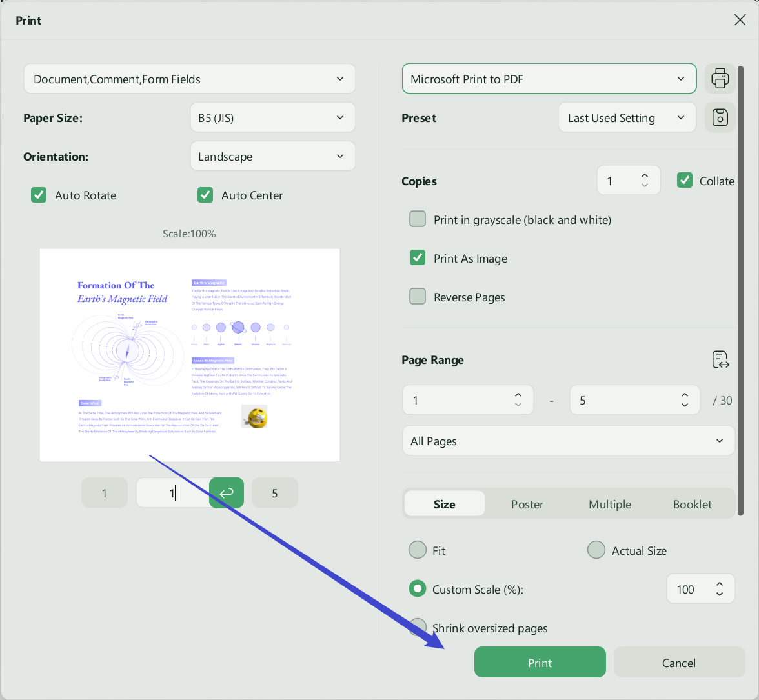Switch to the Multiple tab

click(610, 504)
